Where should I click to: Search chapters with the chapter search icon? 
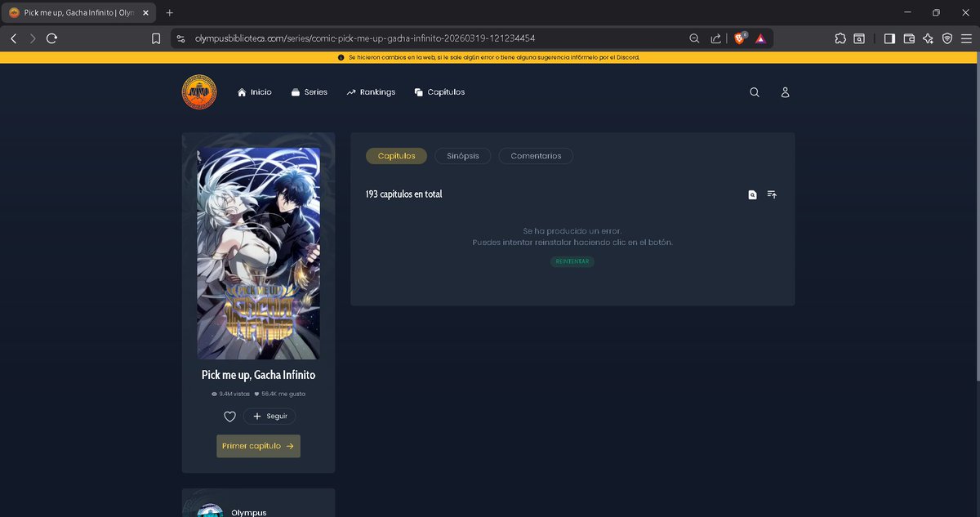click(753, 194)
